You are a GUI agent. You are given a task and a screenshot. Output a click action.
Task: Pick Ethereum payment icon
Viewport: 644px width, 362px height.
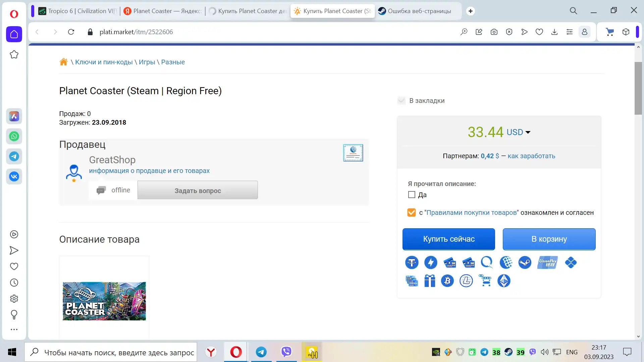(x=504, y=281)
